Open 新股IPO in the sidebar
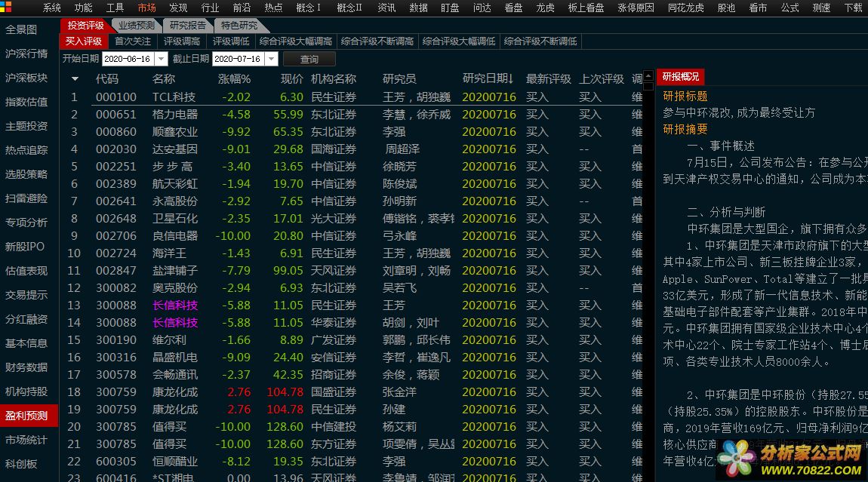Viewport: 868px width, 482px height. (x=25, y=247)
